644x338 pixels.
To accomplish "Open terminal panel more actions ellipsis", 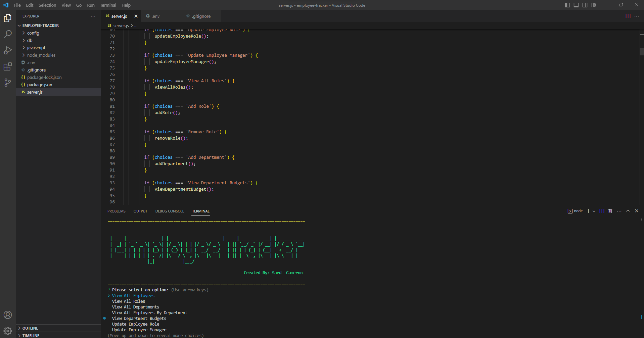I will (x=619, y=211).
